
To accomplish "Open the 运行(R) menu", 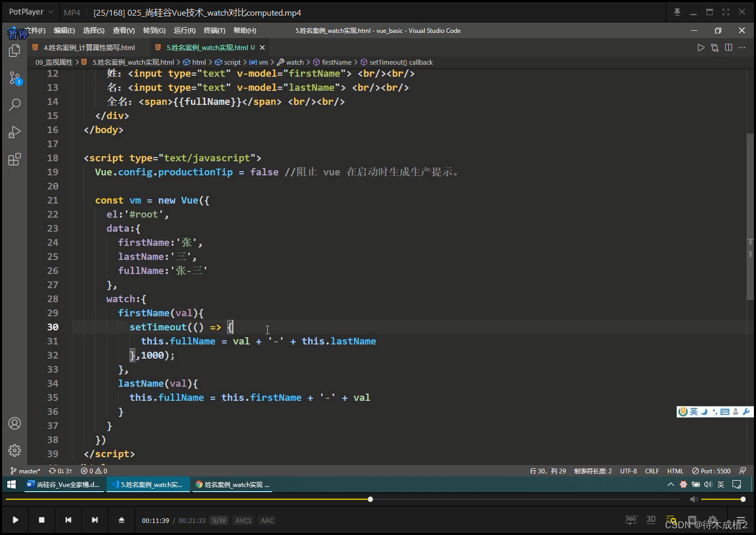I will coord(184,31).
